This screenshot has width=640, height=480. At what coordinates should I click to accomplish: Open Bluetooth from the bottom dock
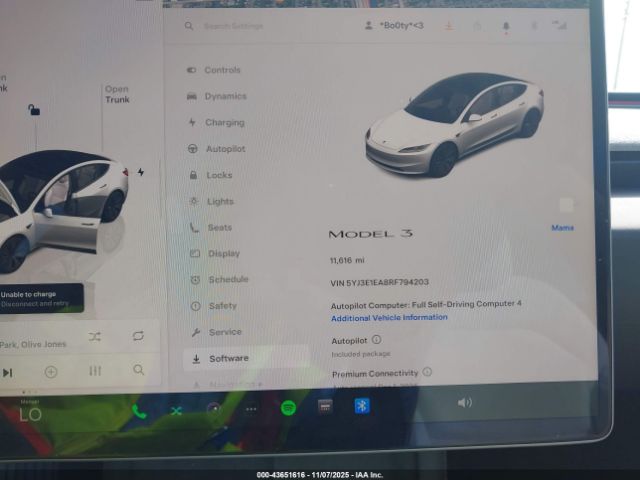tap(361, 405)
